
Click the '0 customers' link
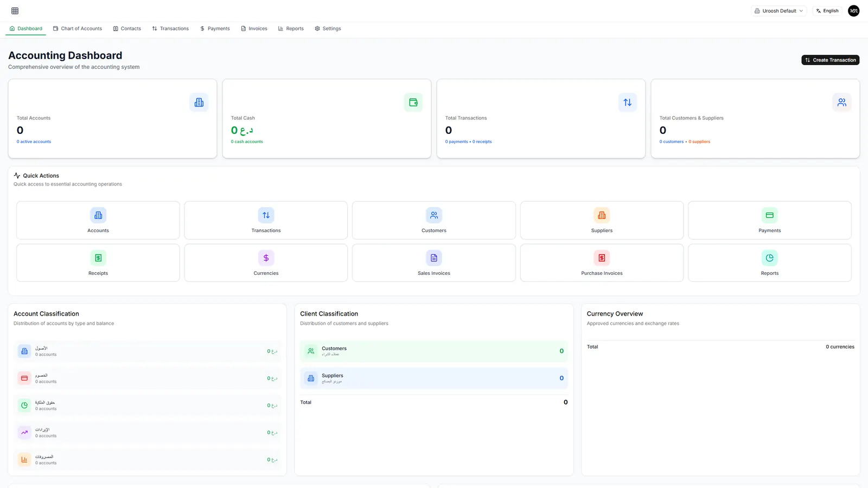[672, 142]
